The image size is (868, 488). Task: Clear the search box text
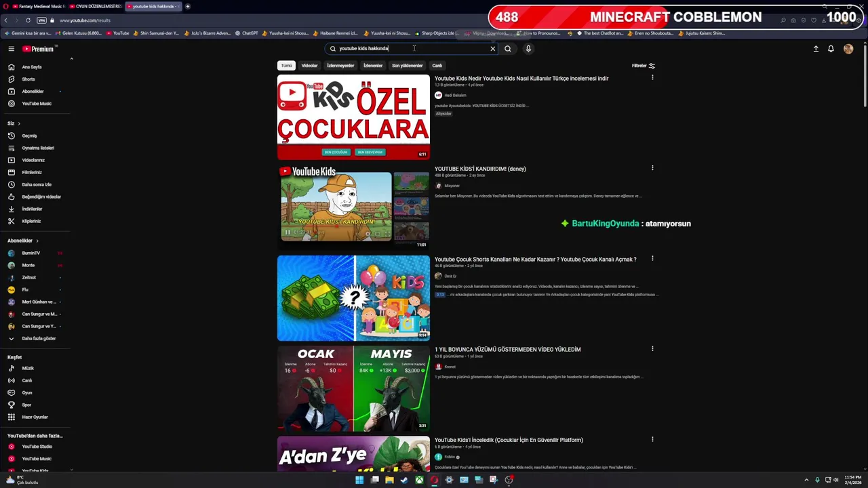coord(493,49)
